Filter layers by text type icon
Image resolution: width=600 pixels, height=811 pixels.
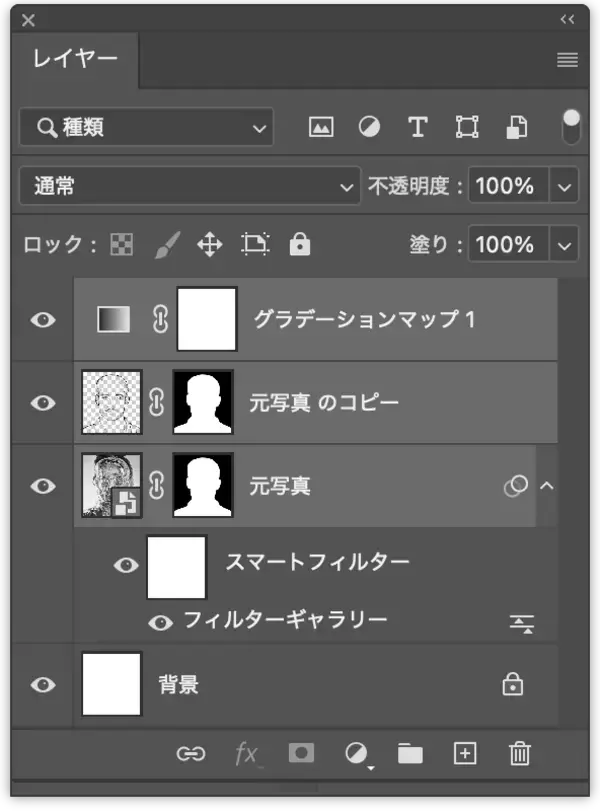[418, 127]
